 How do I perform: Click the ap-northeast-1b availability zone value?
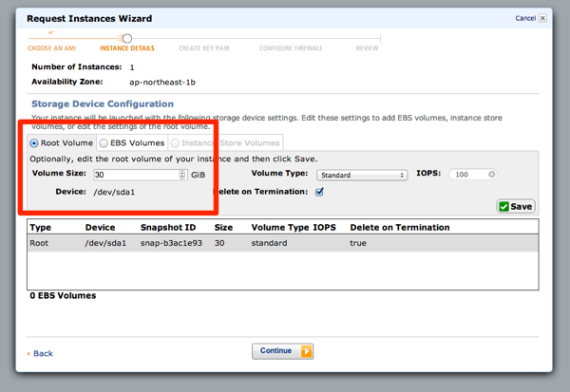click(x=162, y=83)
